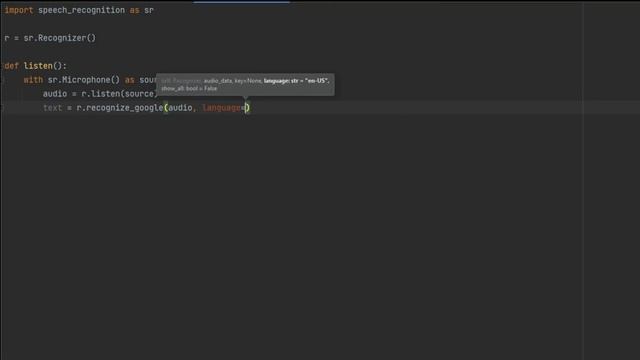640x360 pixels.
Task: Click the sr alias after 'as' on line one
Action: coord(149,10)
